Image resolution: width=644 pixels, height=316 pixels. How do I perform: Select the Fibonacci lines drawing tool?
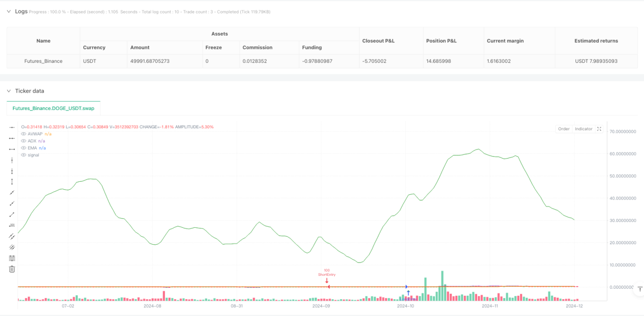coord(12,258)
